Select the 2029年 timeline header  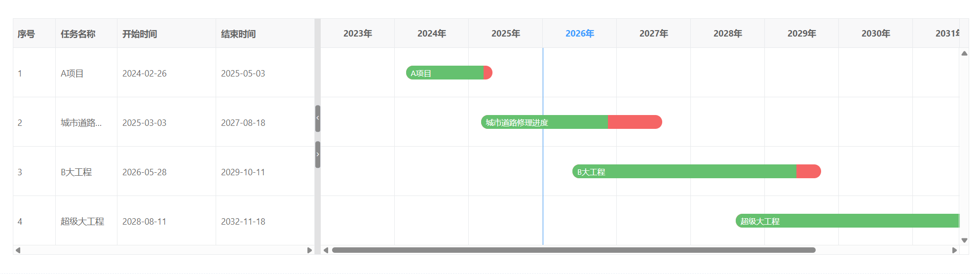802,34
